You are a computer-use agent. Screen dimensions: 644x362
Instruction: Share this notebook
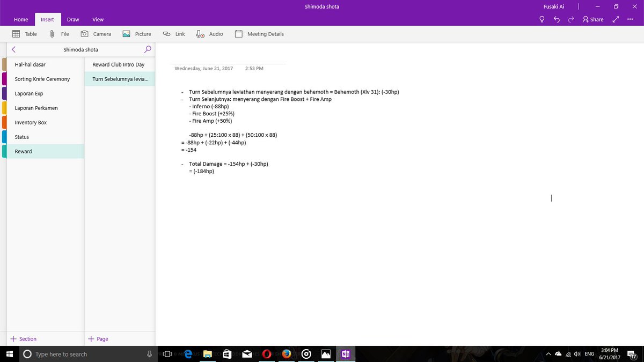[592, 19]
